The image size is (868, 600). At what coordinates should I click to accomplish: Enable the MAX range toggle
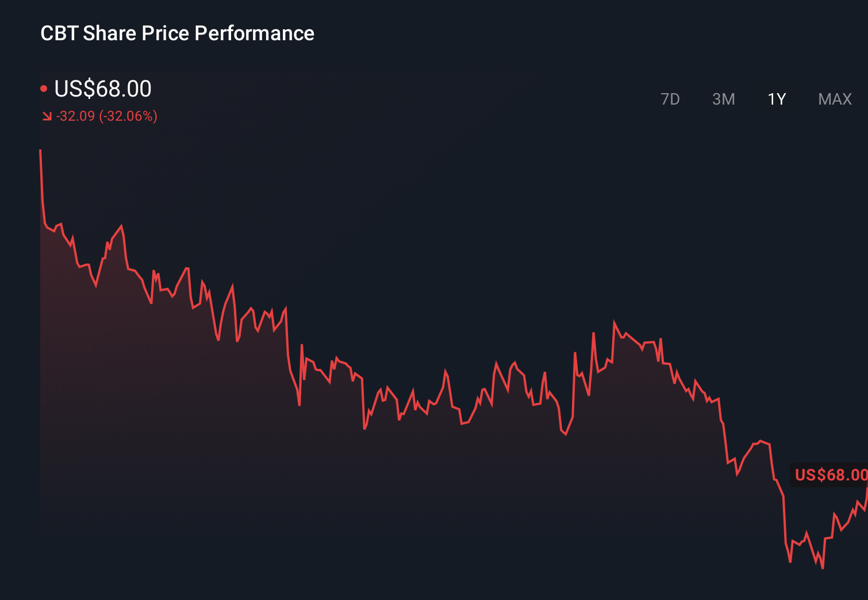(834, 99)
